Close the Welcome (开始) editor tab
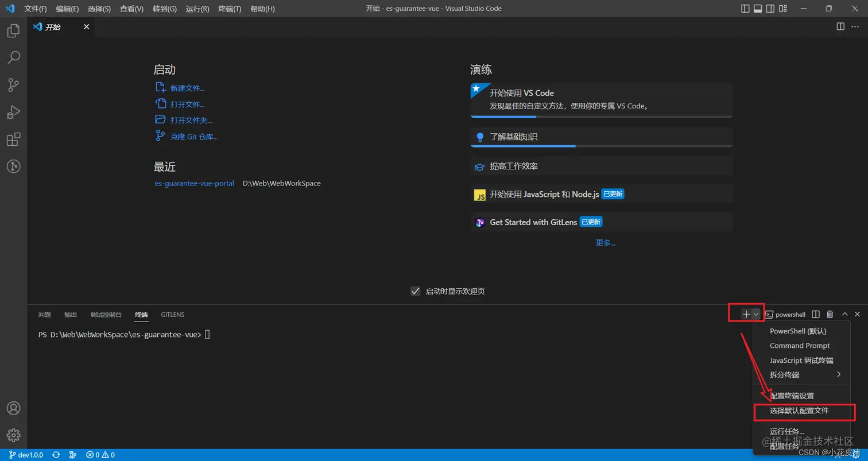868x461 pixels. tap(87, 27)
